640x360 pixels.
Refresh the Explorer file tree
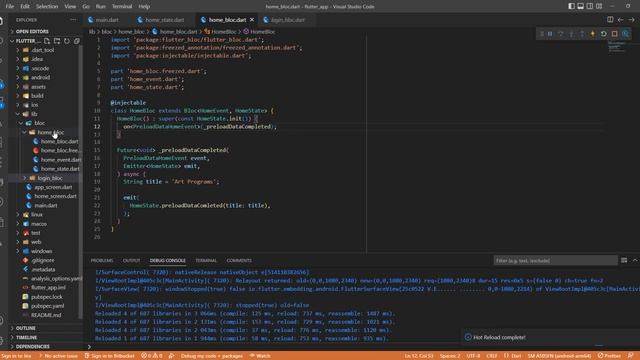coord(67,41)
